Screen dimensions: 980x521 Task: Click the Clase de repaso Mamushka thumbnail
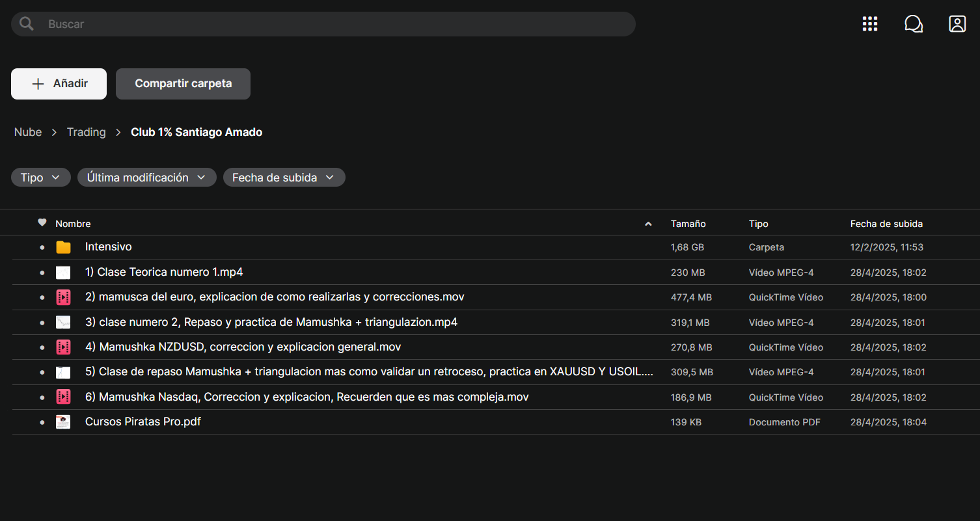63,372
